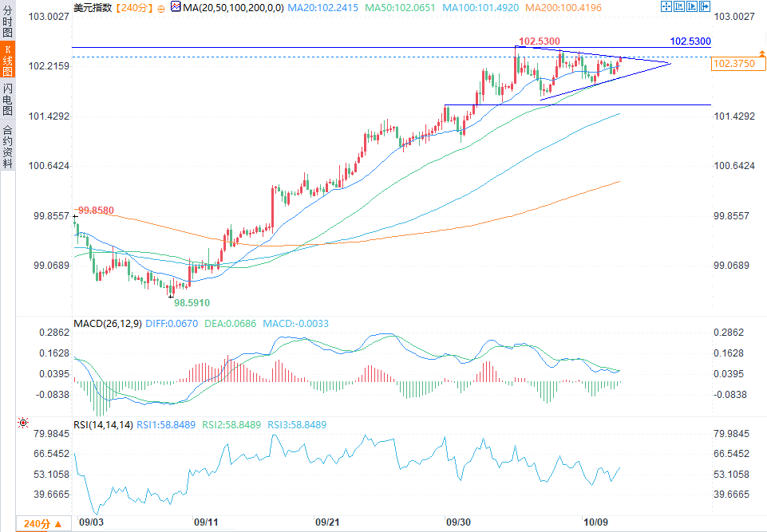Switch to the 闪电图 side tab
This screenshot has width=767, height=532.
coord(7,99)
